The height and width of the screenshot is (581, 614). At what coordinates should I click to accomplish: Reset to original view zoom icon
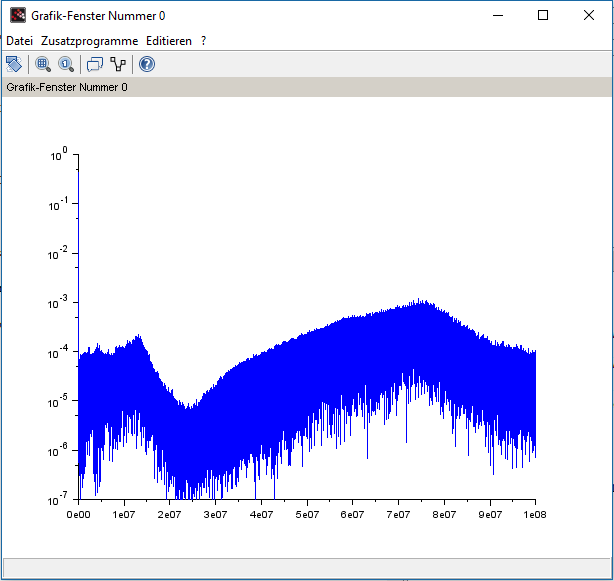[x=66, y=64]
